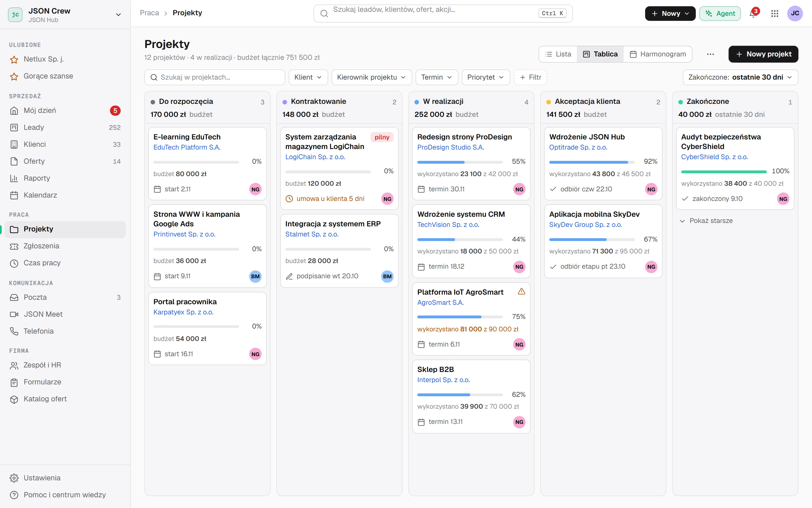Open the CyberShield Sp. z o.o. client link
Image resolution: width=812 pixels, height=508 pixels.
[714, 157]
